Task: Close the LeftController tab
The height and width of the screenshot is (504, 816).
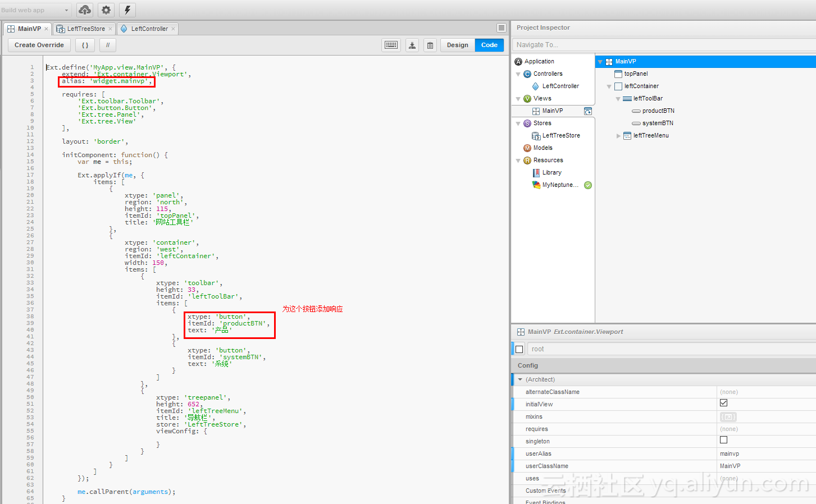Action: (x=173, y=29)
